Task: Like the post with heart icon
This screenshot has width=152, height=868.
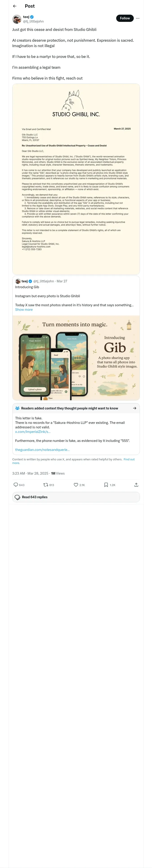Action: pos(76,485)
